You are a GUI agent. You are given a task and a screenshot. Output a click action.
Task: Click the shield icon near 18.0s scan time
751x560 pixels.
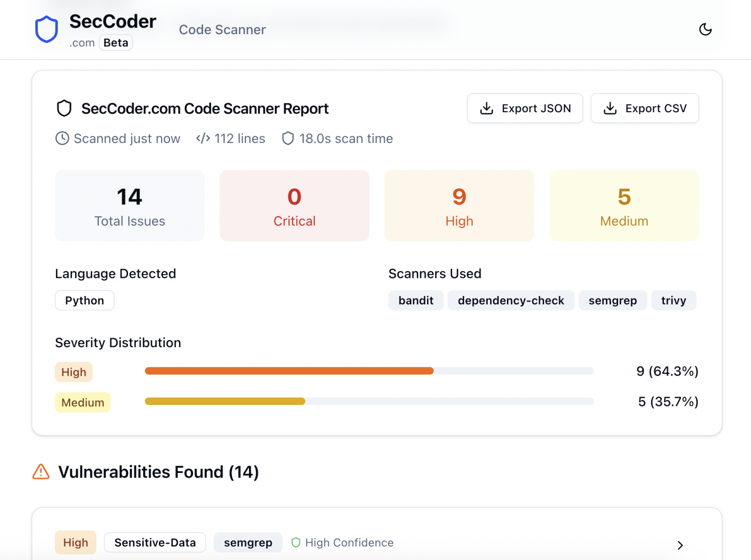point(287,138)
